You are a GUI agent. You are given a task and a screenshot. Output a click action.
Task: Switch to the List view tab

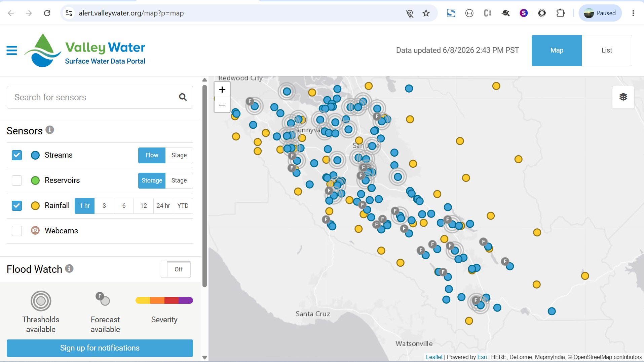point(607,51)
